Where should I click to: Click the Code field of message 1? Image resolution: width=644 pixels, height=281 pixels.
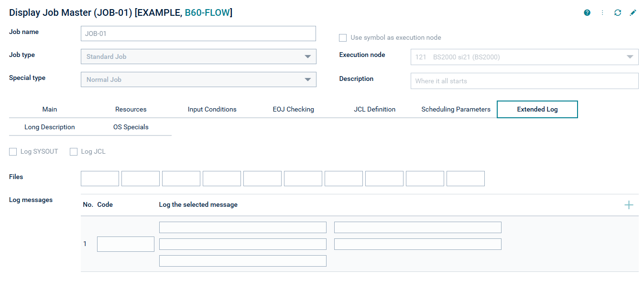pos(126,244)
